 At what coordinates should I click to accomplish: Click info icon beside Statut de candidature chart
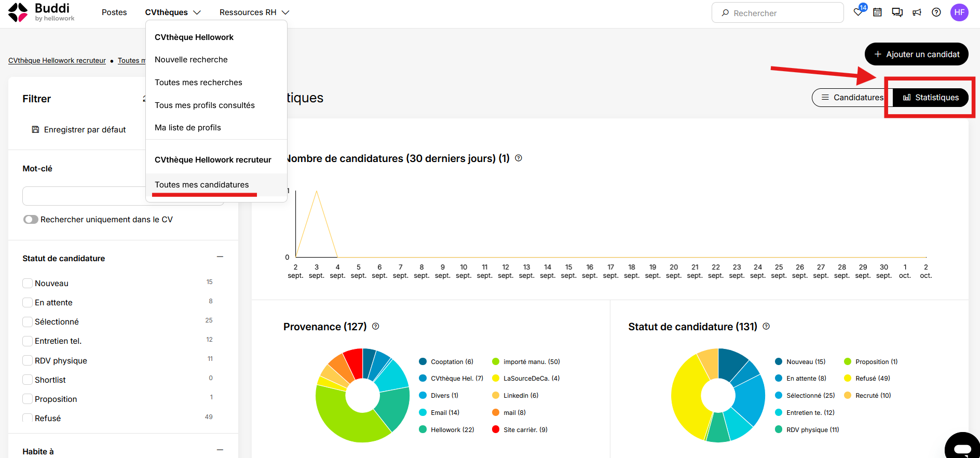[766, 326]
